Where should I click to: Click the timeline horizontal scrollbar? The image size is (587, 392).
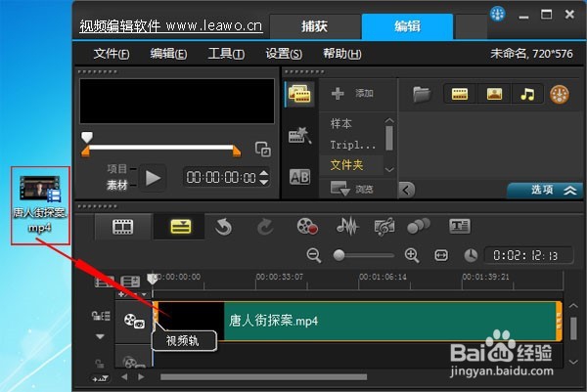263,377
